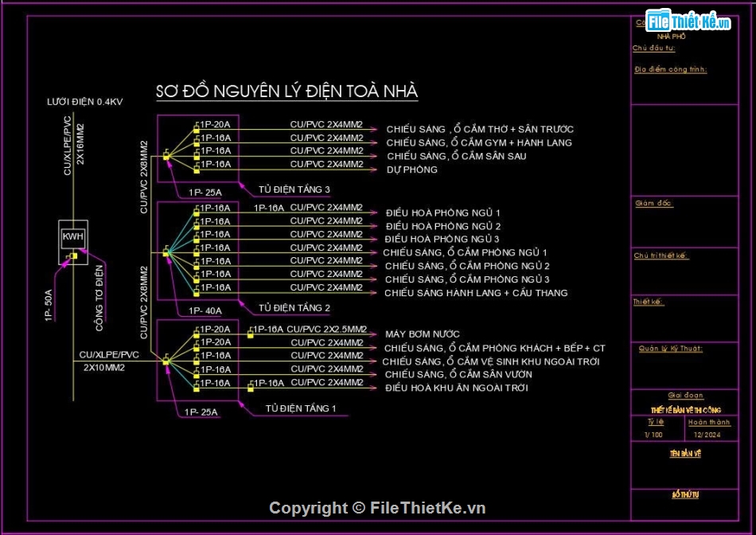Screen dimensions: 756x535
Task: Select the drawing title SƠ ĐỒ NGUYÊN LÝ ĐIỆN TOÀ NHÀ
Action: (286, 92)
